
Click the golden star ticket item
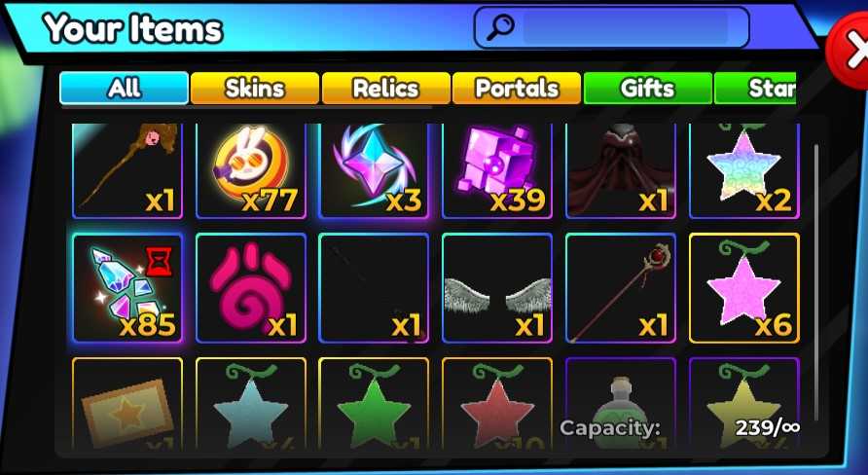(127, 404)
